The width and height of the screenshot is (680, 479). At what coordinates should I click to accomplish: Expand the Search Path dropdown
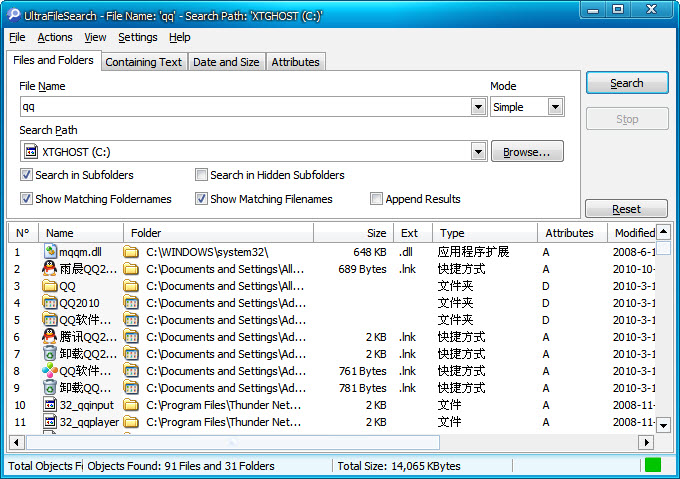(x=478, y=152)
